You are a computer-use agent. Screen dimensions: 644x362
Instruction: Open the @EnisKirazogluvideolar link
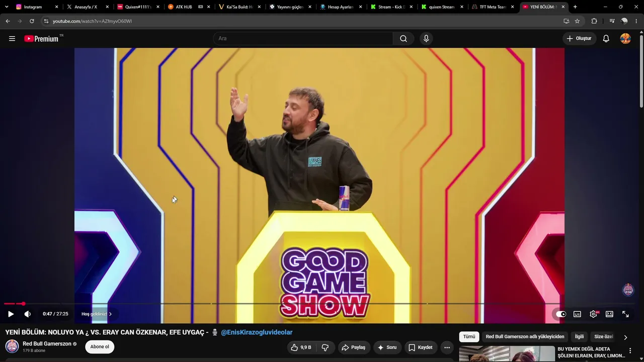[257, 332]
